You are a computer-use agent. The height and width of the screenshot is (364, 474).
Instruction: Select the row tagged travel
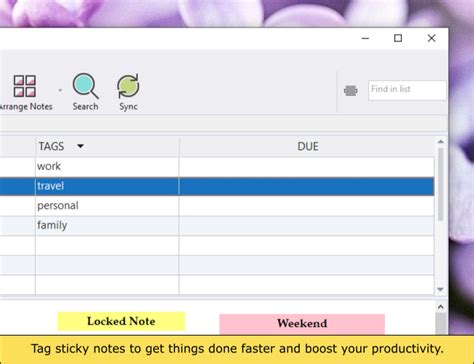pyautogui.click(x=217, y=186)
